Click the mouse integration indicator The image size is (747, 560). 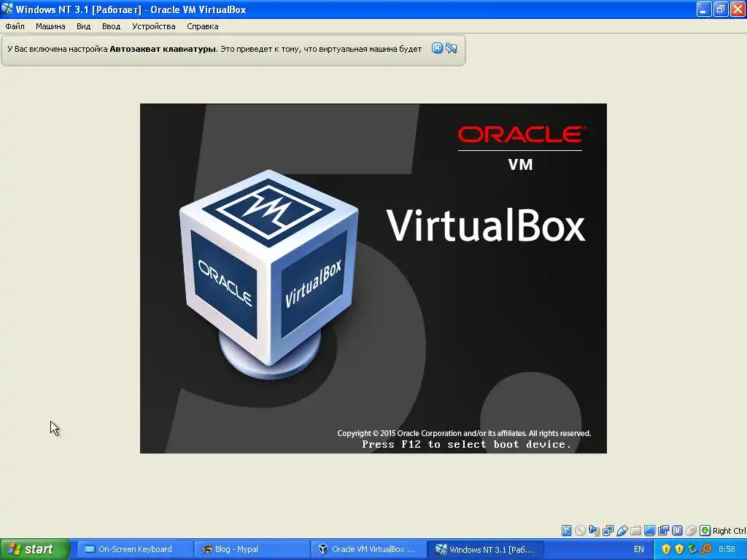pos(692,531)
